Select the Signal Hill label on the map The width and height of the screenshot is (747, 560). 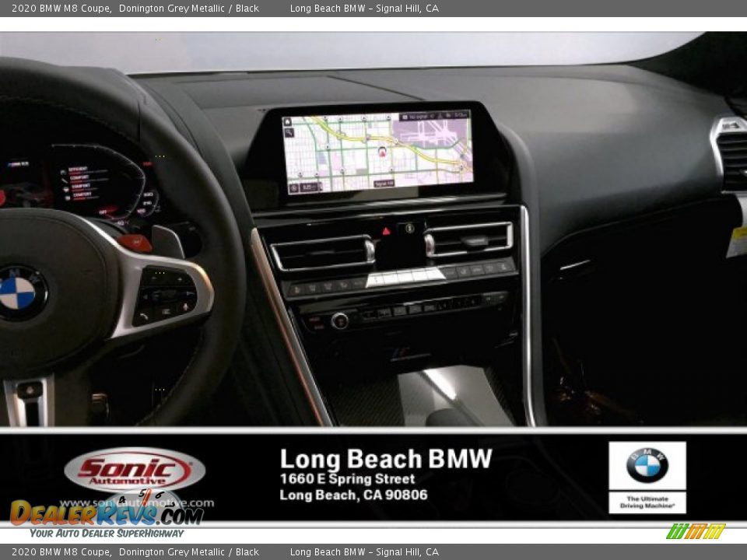click(384, 184)
